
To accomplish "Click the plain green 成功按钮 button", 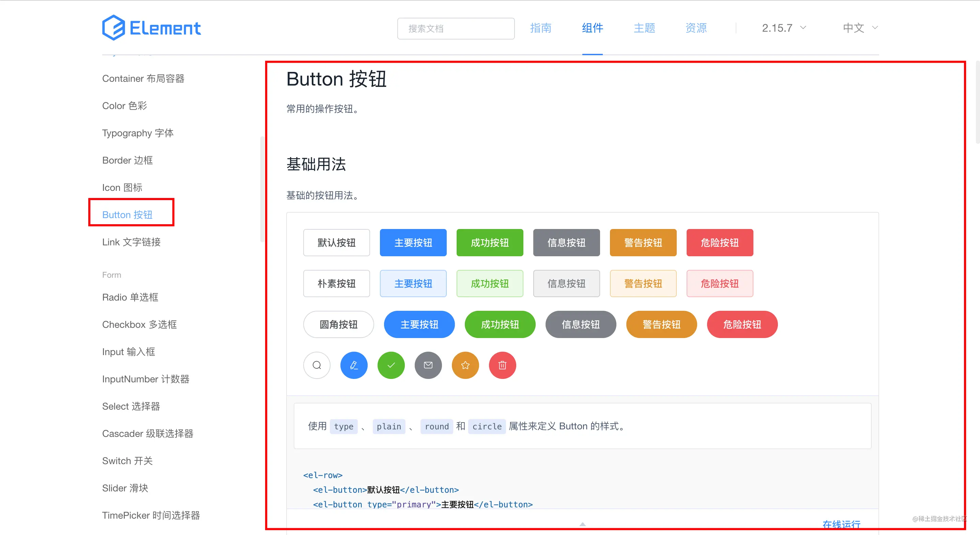I will (x=490, y=284).
